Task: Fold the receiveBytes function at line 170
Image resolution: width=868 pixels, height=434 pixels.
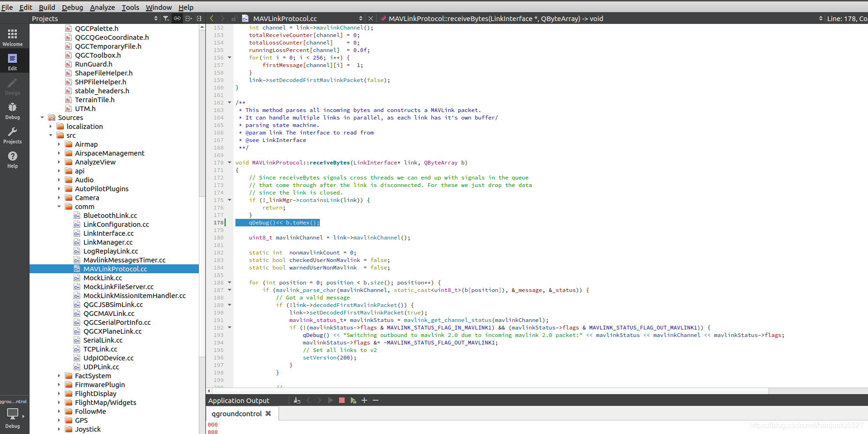Action: click(229, 163)
